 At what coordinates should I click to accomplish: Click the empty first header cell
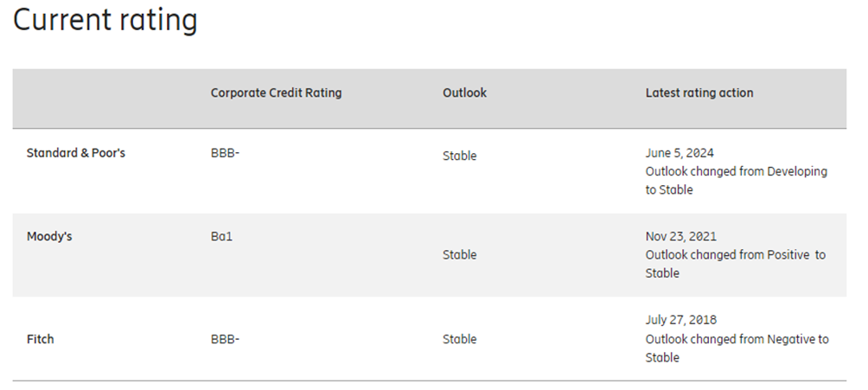tap(104, 98)
